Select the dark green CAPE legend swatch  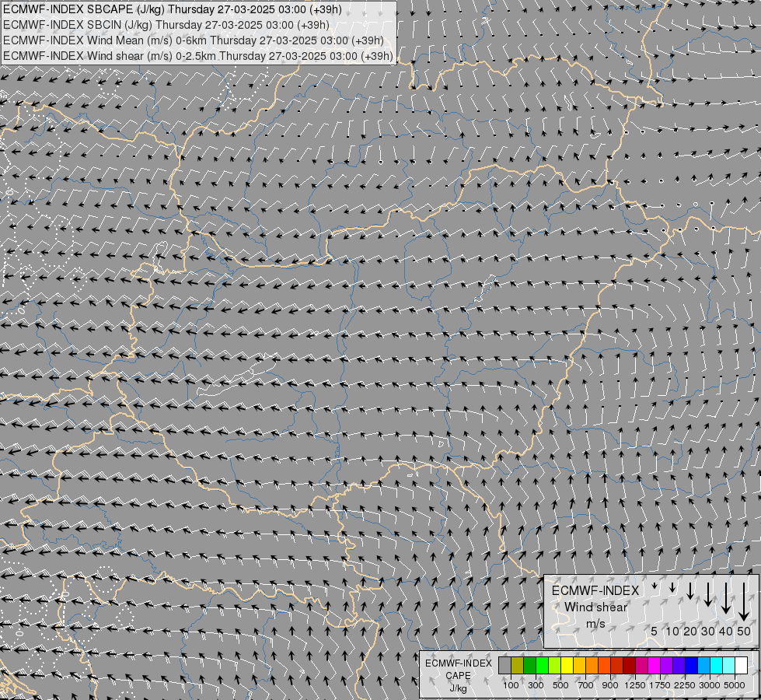point(530,665)
